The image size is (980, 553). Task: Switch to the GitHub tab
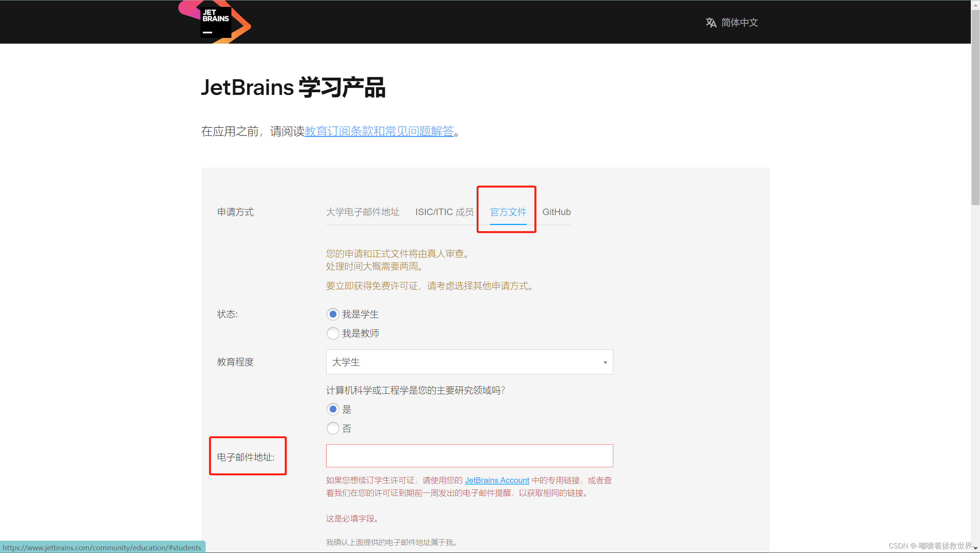point(556,212)
